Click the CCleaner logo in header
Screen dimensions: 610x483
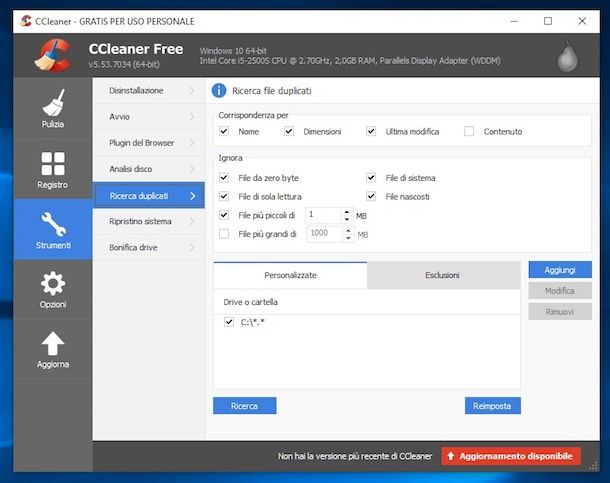point(53,55)
